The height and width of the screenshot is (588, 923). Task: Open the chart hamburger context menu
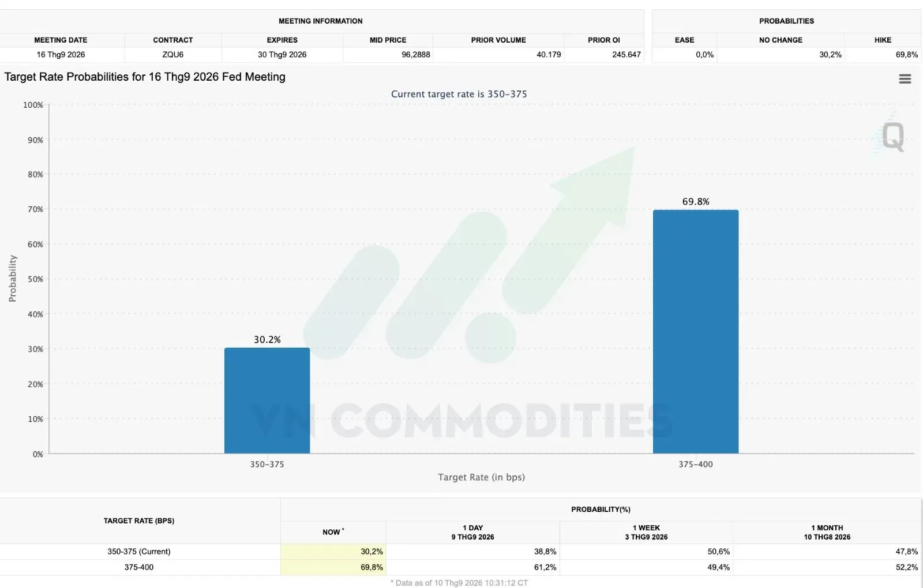tap(905, 79)
